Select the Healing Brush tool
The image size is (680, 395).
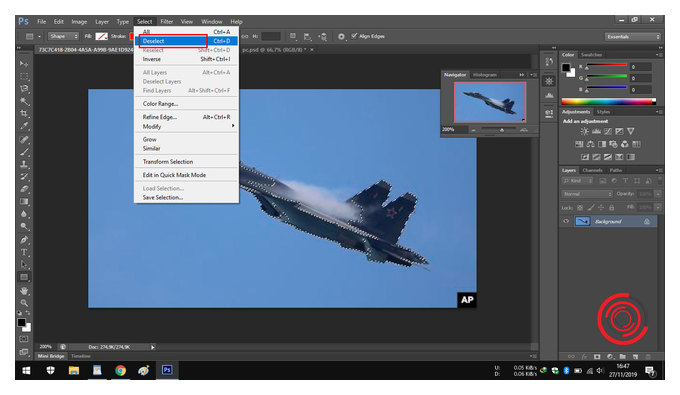point(24,140)
